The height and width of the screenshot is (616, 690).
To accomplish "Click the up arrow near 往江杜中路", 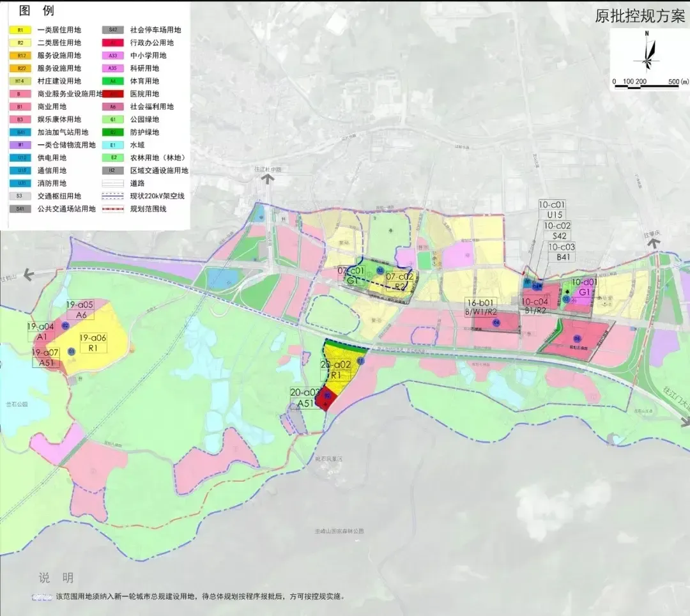I will pos(268,179).
